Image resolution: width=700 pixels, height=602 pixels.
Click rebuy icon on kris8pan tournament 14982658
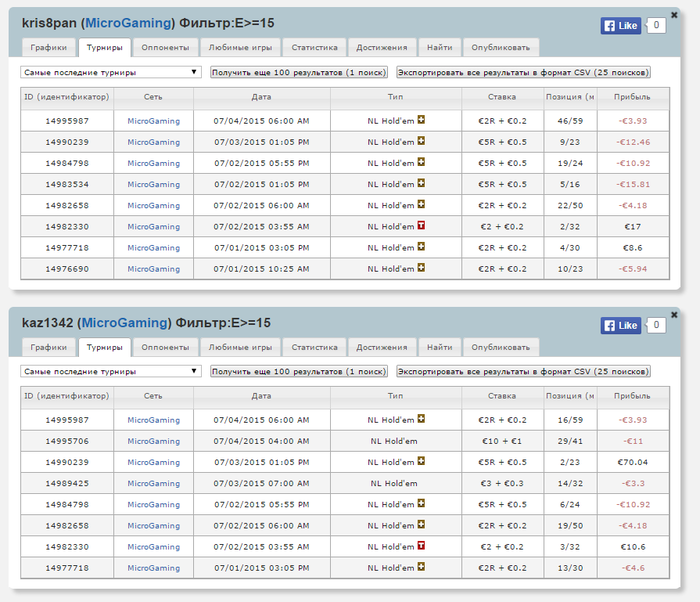[x=421, y=205]
